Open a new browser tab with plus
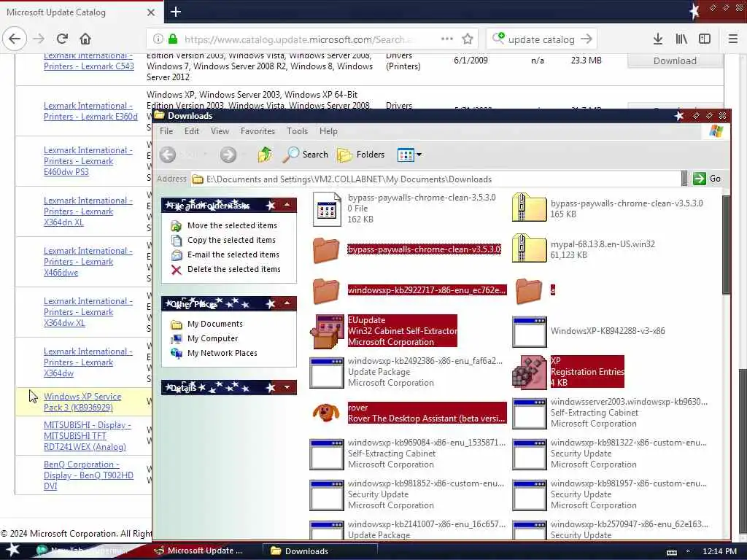Image resolution: width=747 pixels, height=560 pixels. tap(175, 12)
